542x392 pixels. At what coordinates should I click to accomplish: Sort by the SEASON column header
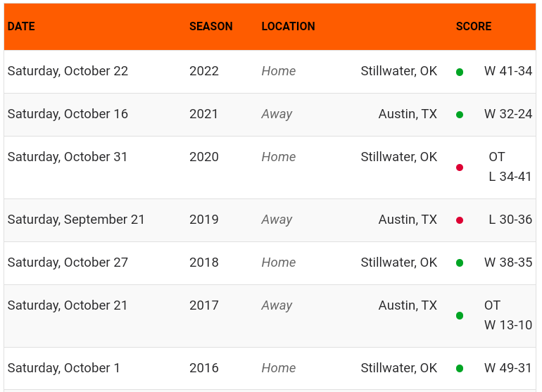(210, 27)
